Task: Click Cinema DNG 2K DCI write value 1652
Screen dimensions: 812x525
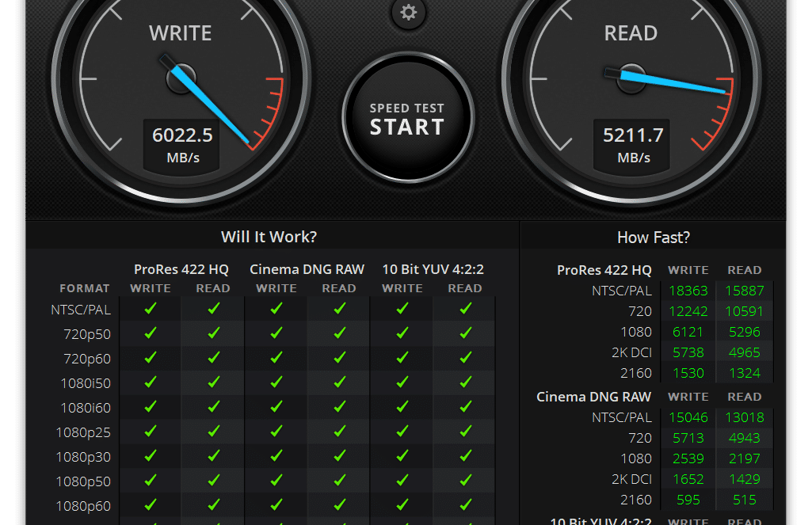Action: [x=688, y=479]
